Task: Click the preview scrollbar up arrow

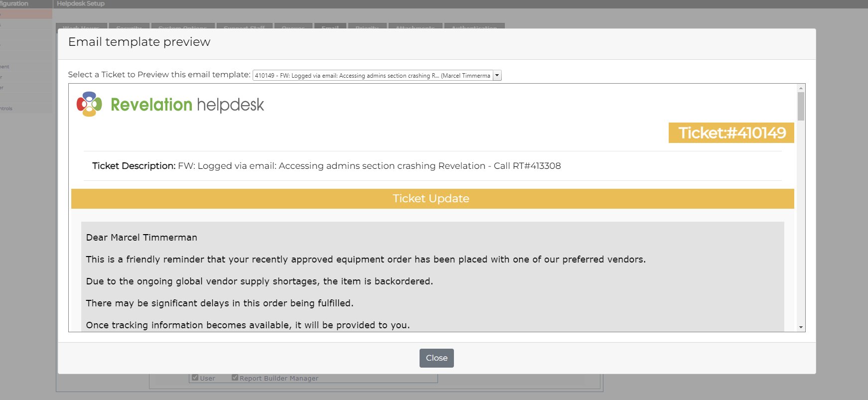Action: pyautogui.click(x=801, y=88)
